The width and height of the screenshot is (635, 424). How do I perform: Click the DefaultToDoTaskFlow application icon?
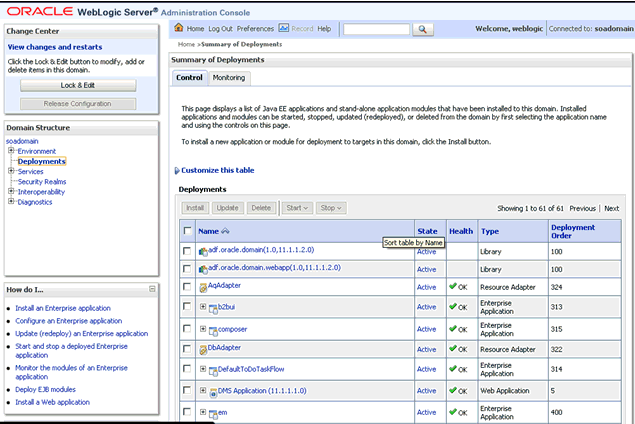[x=213, y=371]
